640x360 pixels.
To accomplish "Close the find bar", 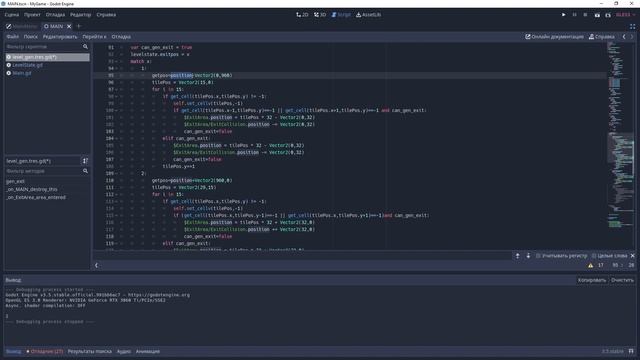I will pyautogui.click(x=633, y=256).
